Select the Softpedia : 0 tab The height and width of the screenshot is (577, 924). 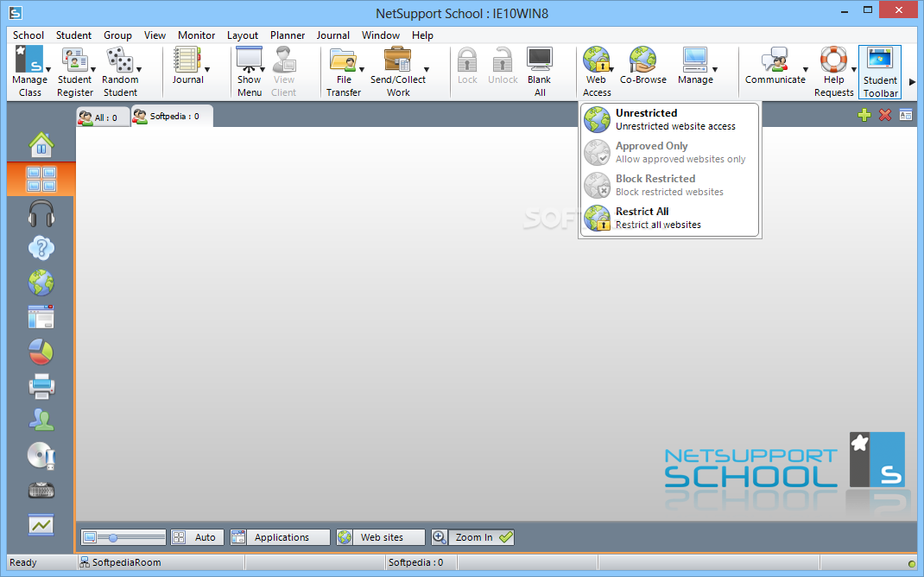tap(172, 116)
